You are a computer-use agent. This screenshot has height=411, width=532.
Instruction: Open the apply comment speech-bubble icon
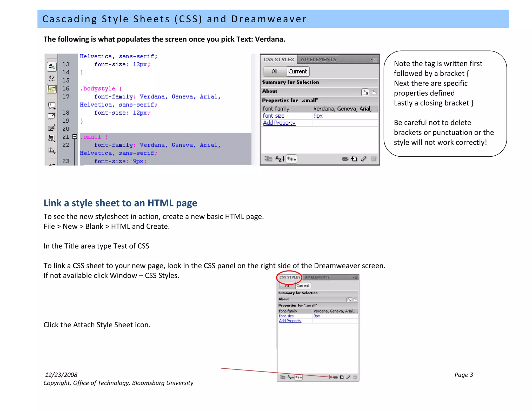point(52,105)
